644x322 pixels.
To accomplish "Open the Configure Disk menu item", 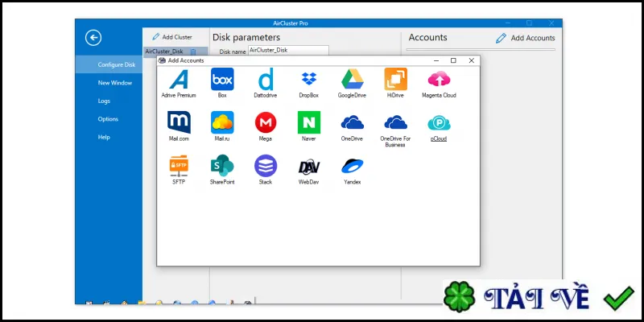I will (109, 64).
